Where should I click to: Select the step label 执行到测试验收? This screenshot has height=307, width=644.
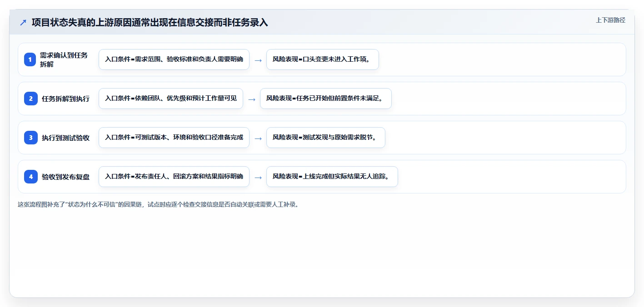click(x=66, y=138)
